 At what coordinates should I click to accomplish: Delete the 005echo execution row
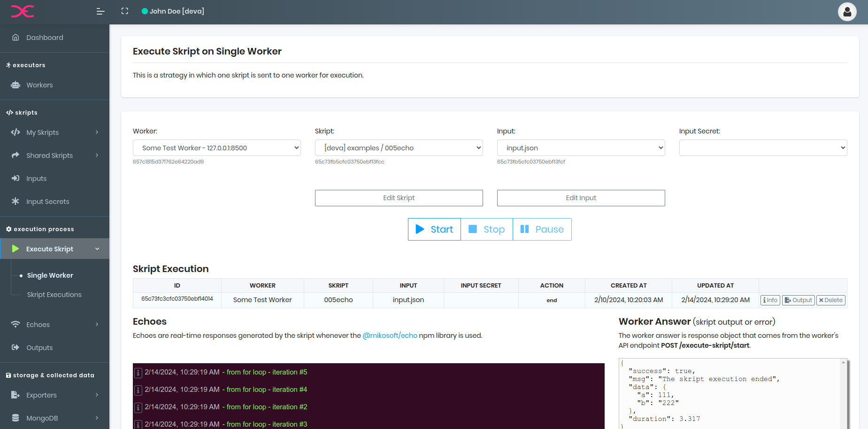tap(831, 300)
